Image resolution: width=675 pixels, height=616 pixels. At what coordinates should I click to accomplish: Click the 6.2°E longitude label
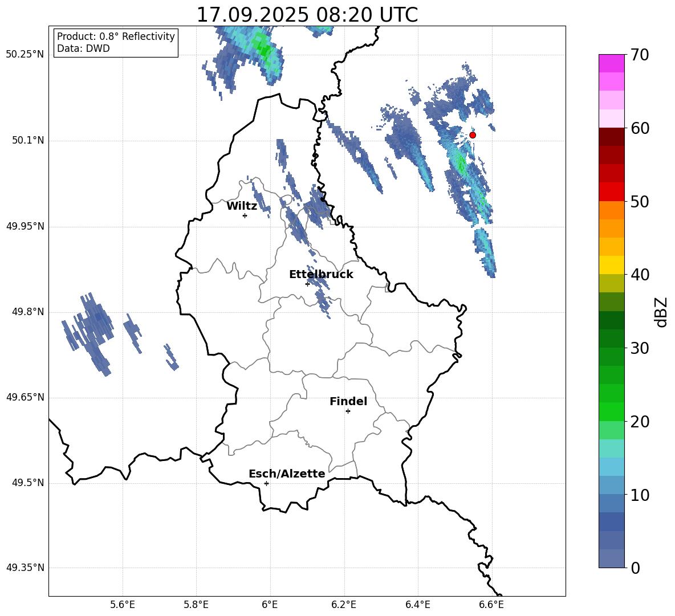(344, 605)
